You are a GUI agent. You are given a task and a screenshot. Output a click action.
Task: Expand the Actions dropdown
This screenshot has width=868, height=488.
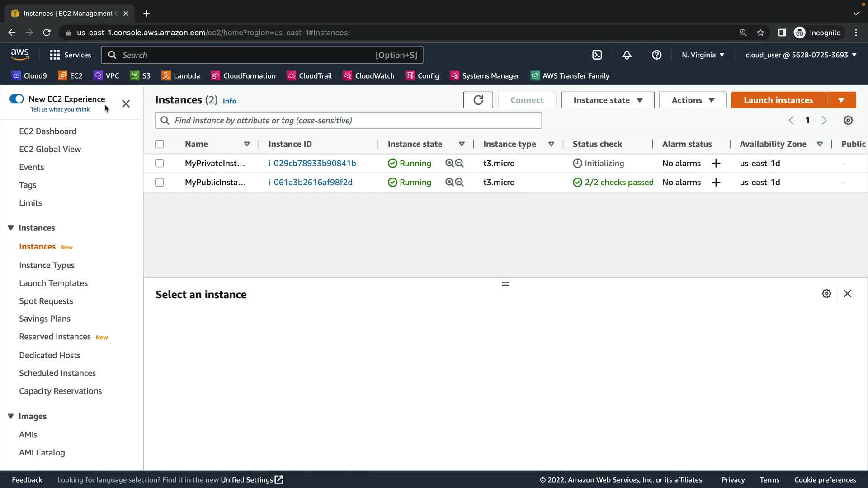click(692, 100)
